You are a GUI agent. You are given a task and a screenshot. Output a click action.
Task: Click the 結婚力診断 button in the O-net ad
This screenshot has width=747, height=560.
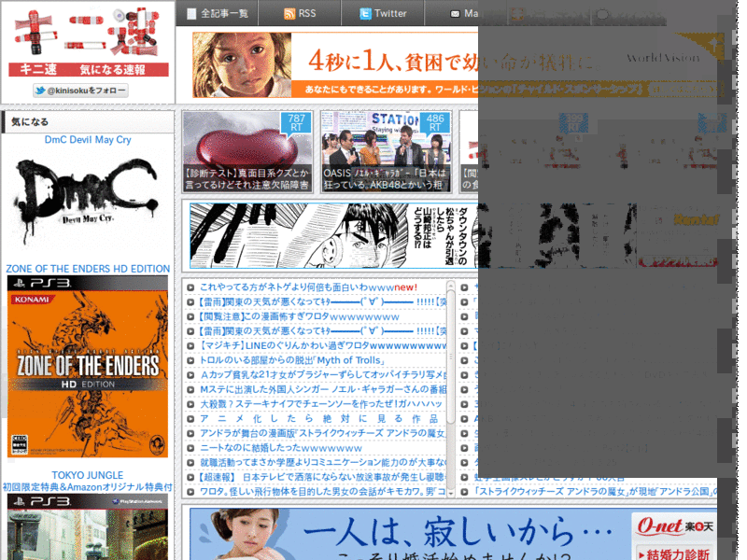point(673,554)
